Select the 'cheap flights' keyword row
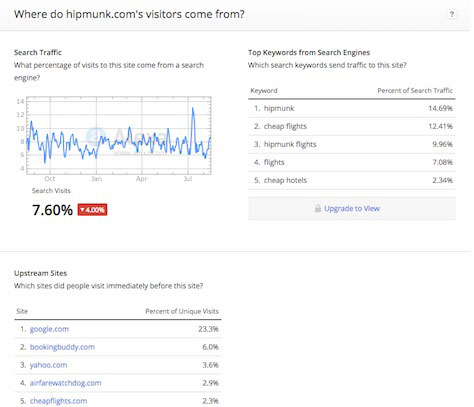 click(352, 126)
